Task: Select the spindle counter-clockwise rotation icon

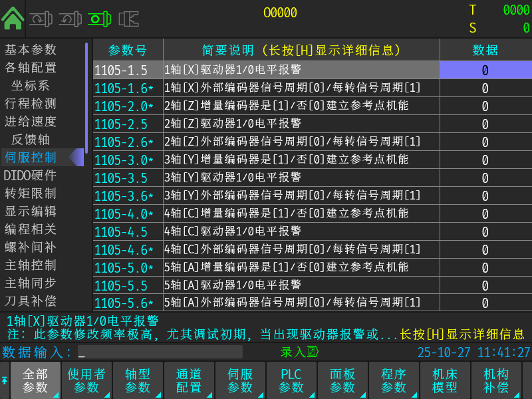Action: (70, 19)
